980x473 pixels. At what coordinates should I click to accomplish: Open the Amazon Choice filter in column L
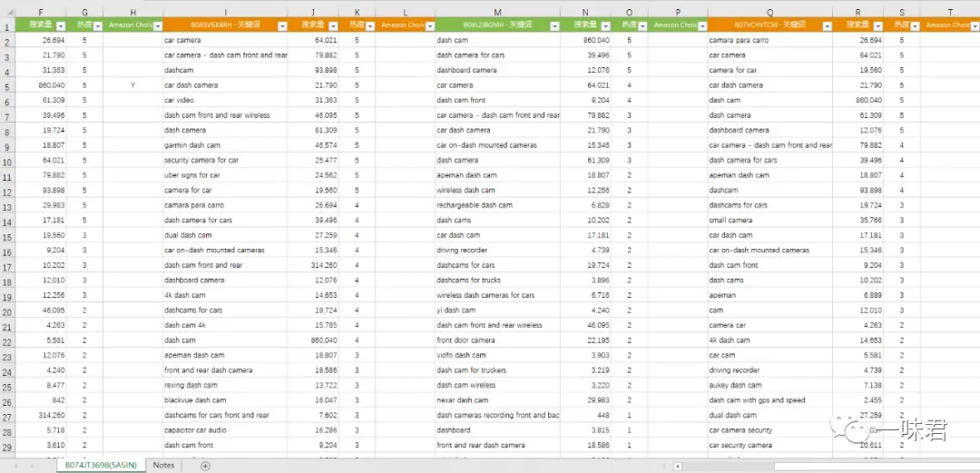[430, 25]
